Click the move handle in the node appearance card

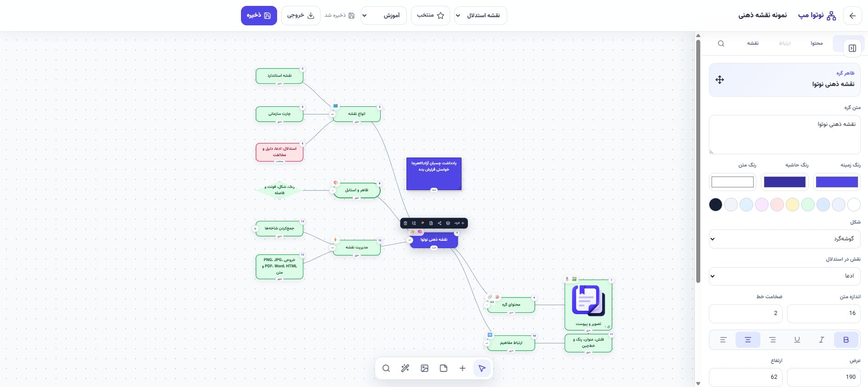[720, 80]
